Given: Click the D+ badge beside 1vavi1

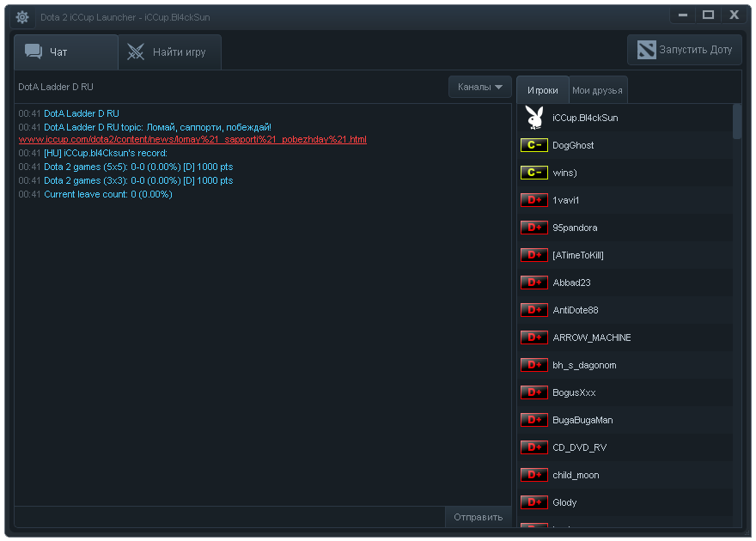Looking at the screenshot, I should [533, 200].
